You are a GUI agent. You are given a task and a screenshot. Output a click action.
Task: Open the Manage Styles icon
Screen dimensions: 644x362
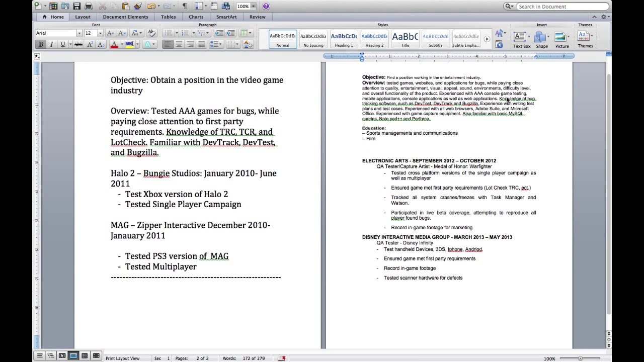(500, 45)
